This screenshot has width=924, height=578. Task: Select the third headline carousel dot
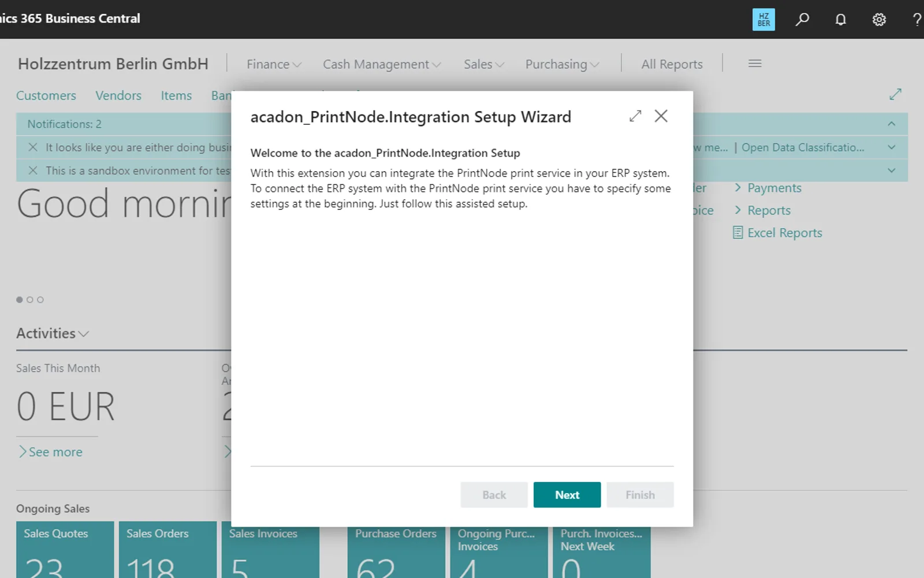click(40, 299)
